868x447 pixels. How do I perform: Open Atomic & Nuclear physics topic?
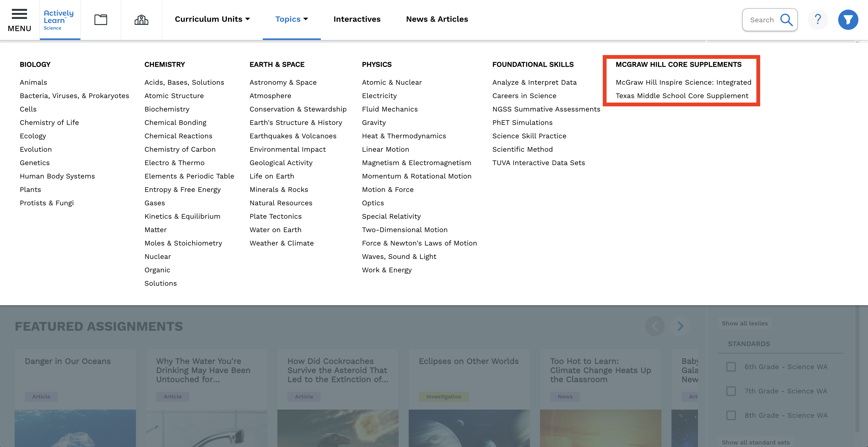click(392, 82)
